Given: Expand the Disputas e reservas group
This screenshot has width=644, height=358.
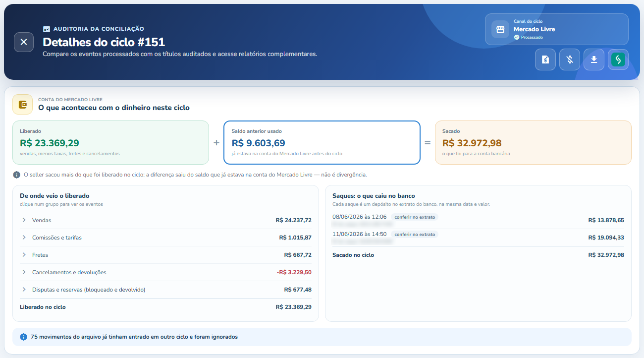Looking at the screenshot, I should (166, 290).
